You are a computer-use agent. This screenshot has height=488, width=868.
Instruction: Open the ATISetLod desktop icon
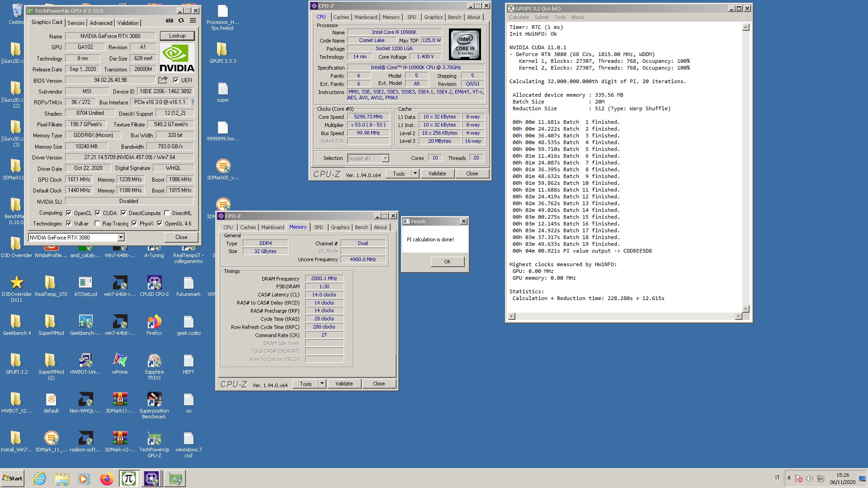[x=85, y=286]
